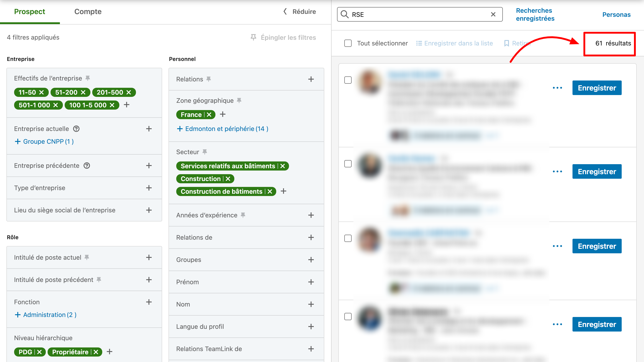
Task: Expand the Relations de filter section
Action: coord(312,237)
